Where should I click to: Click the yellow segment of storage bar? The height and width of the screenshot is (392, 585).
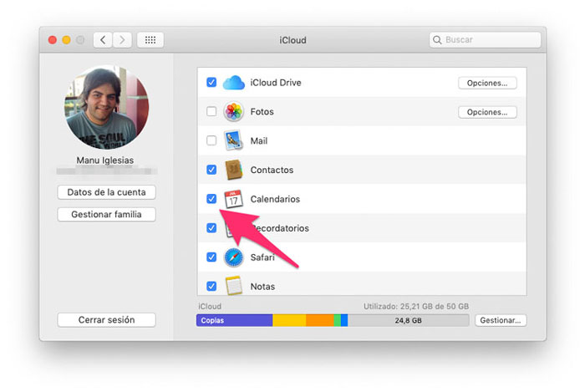pos(289,320)
